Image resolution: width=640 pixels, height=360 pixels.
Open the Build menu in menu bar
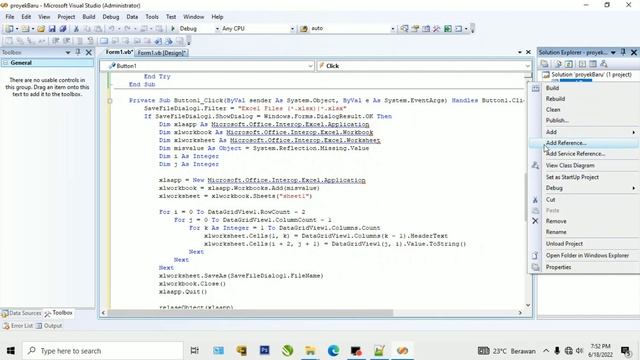(x=89, y=17)
